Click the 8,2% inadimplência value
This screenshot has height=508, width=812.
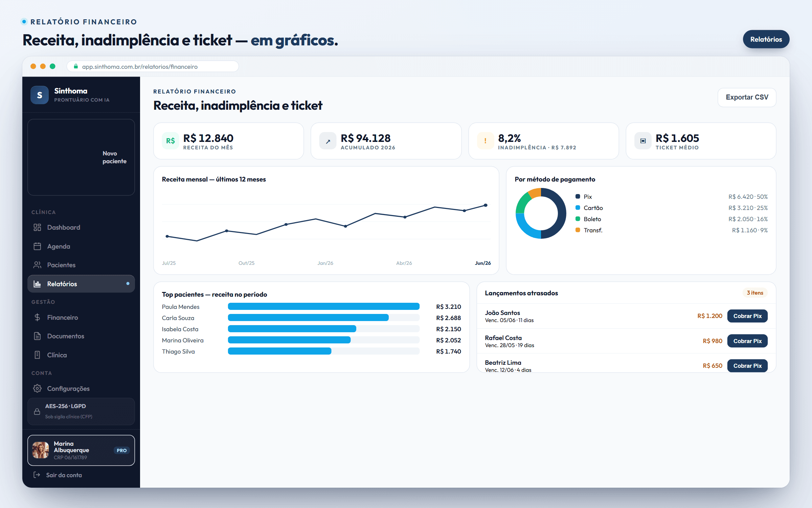point(509,138)
